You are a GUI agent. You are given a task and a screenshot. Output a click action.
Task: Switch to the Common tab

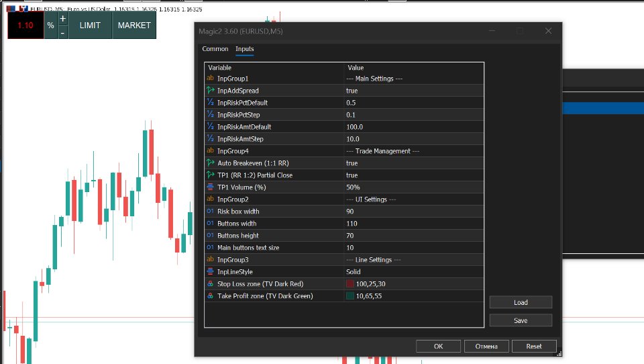click(x=215, y=49)
